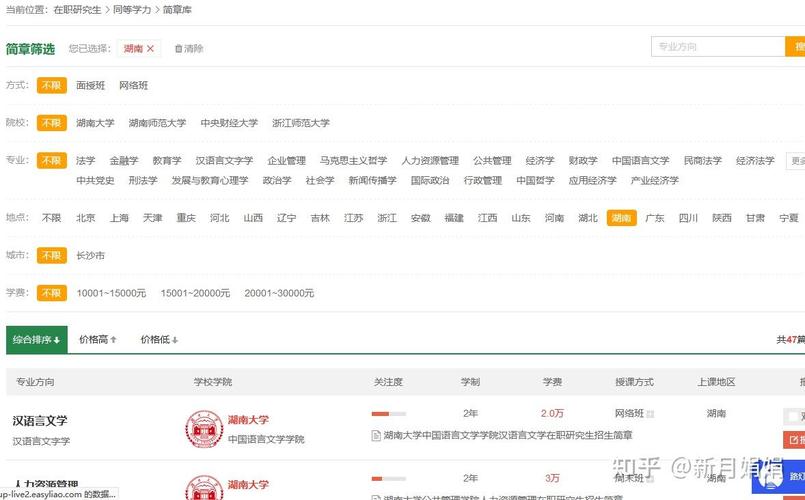Open the 汉语言文学 program title
The image size is (805, 500).
coord(40,421)
